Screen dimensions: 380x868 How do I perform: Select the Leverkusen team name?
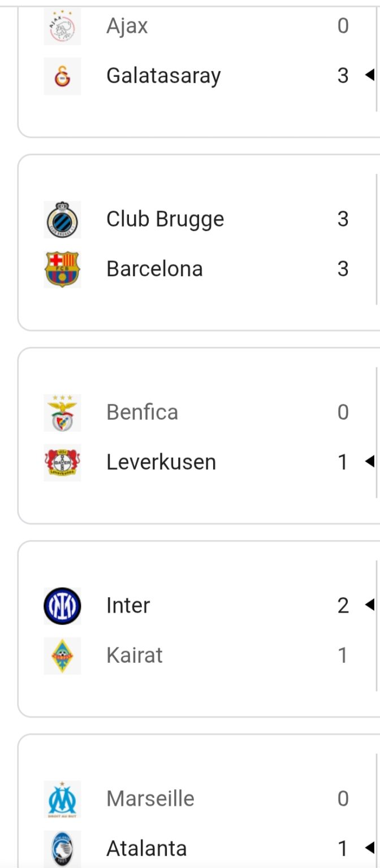pos(161,462)
